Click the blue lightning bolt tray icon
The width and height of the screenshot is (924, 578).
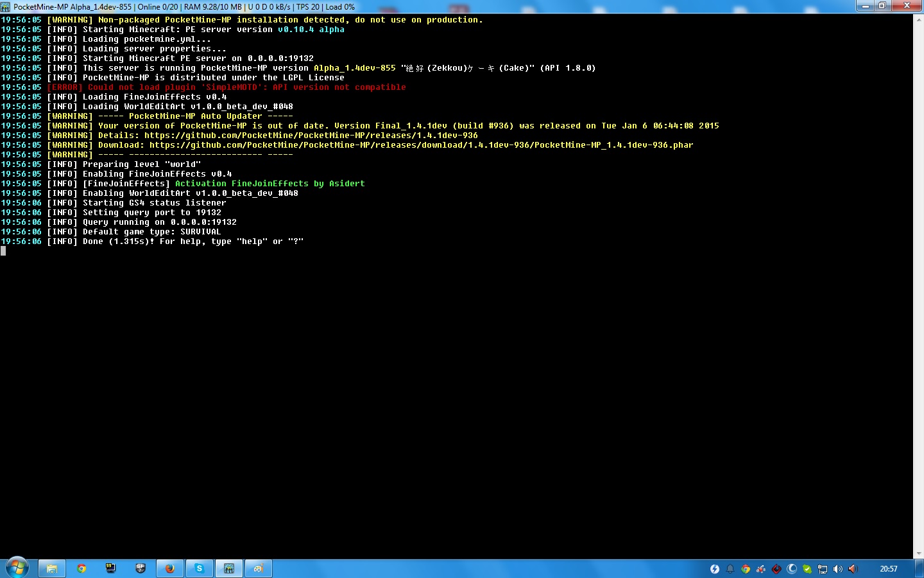click(x=715, y=569)
